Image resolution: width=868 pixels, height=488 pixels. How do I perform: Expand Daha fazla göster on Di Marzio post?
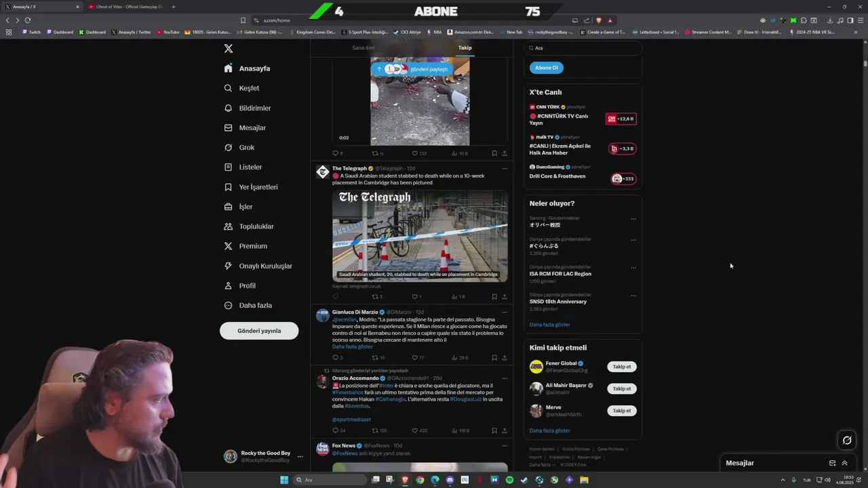(x=352, y=346)
